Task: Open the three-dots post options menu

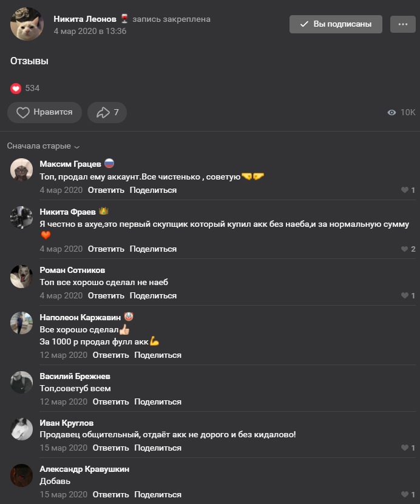Action: [402, 24]
